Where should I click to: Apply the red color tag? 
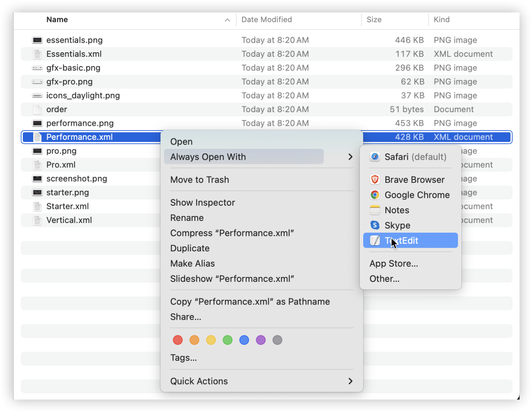pos(178,340)
